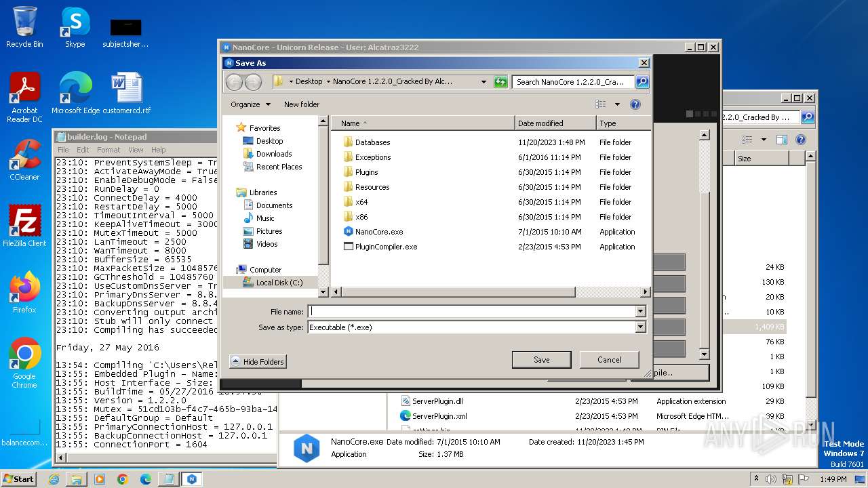Screen dimensions: 868x488
Task: Click the Hide Folders button
Action: 258,362
